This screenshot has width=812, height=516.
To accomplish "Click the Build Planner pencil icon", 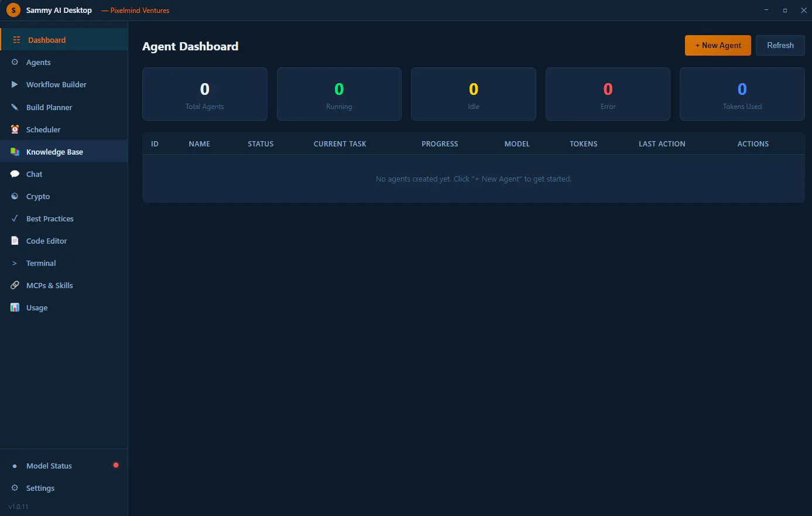I will click(x=15, y=107).
